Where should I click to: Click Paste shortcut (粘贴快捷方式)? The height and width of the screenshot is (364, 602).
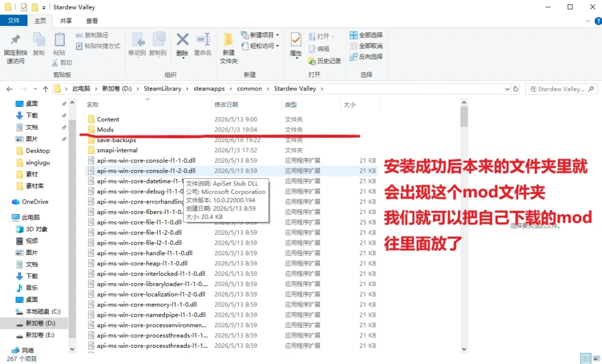click(x=98, y=46)
